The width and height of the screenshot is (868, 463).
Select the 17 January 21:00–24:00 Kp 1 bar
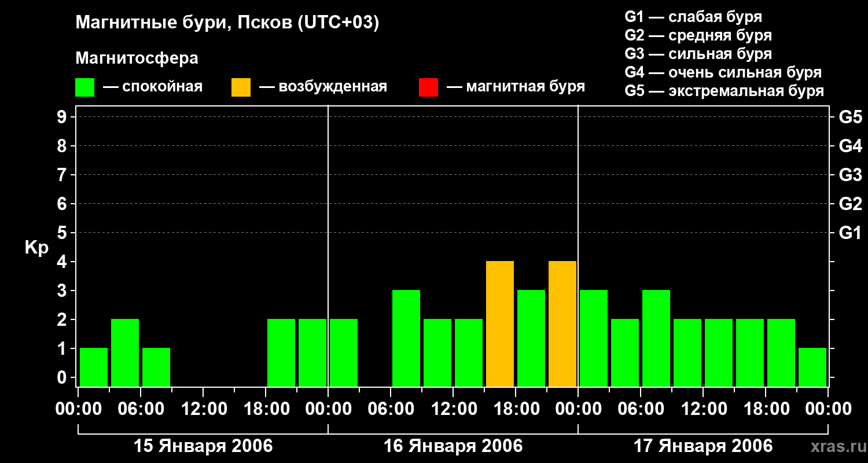point(812,368)
